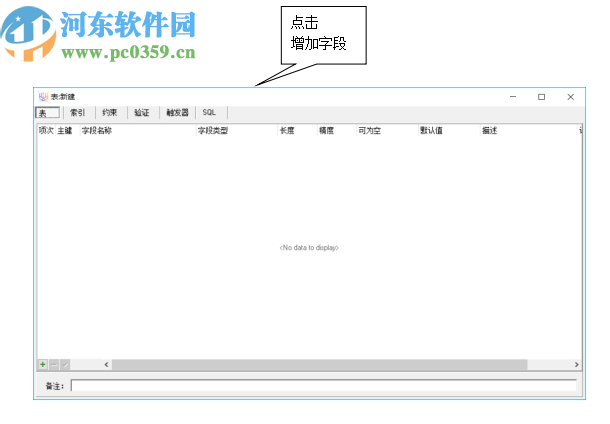Maximize the 表新建 window

point(542,96)
